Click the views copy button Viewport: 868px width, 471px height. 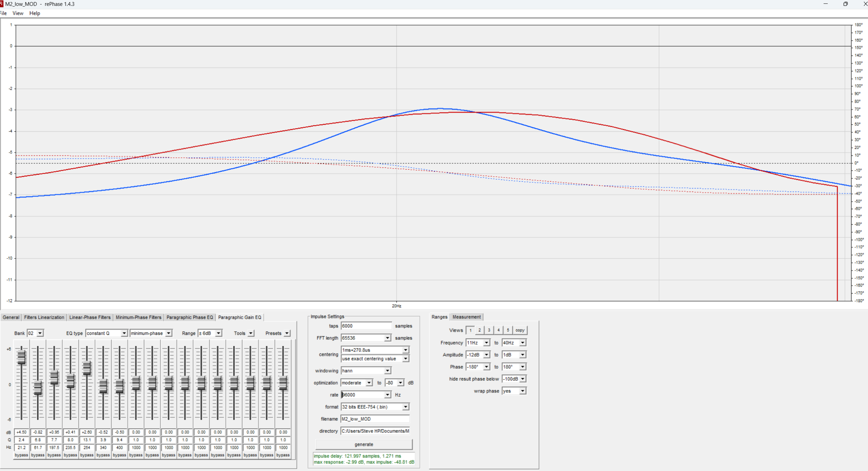click(520, 330)
